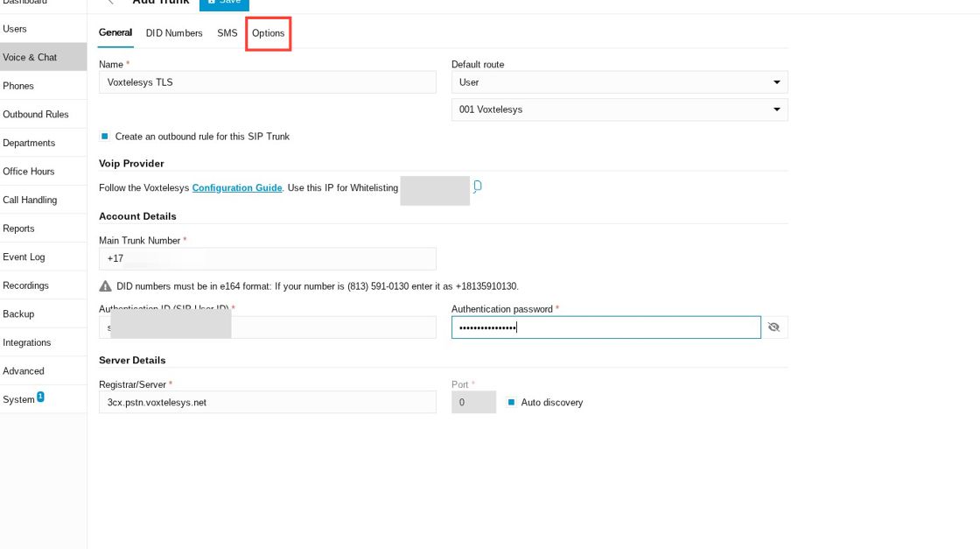Click the System notification badge
This screenshot has height=549, width=980.
pyautogui.click(x=40, y=397)
